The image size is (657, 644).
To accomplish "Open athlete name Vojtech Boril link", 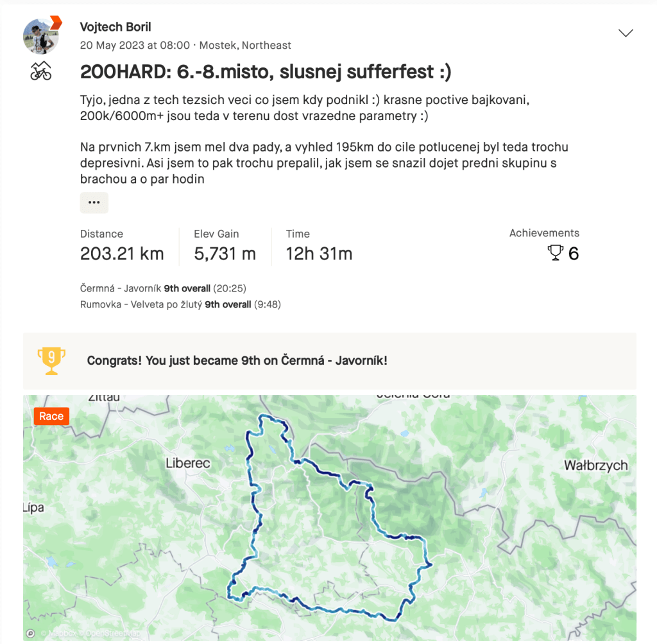I will tap(115, 27).
